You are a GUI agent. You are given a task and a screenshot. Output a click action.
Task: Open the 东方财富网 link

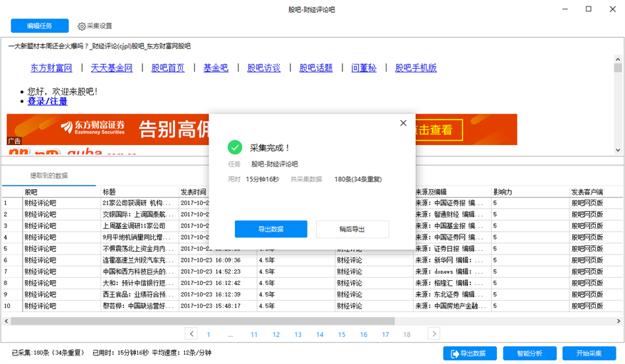tap(51, 68)
